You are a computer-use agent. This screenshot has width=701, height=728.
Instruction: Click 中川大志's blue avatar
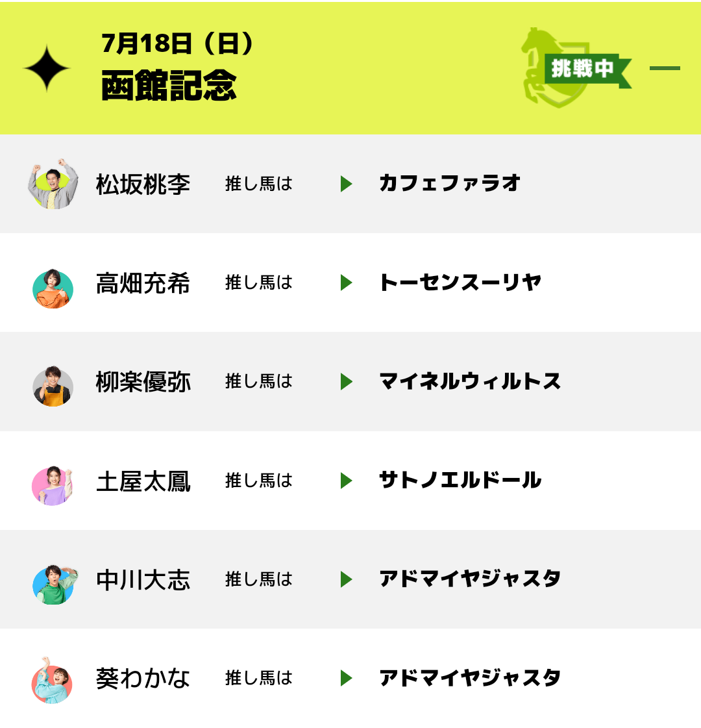pyautogui.click(x=55, y=584)
